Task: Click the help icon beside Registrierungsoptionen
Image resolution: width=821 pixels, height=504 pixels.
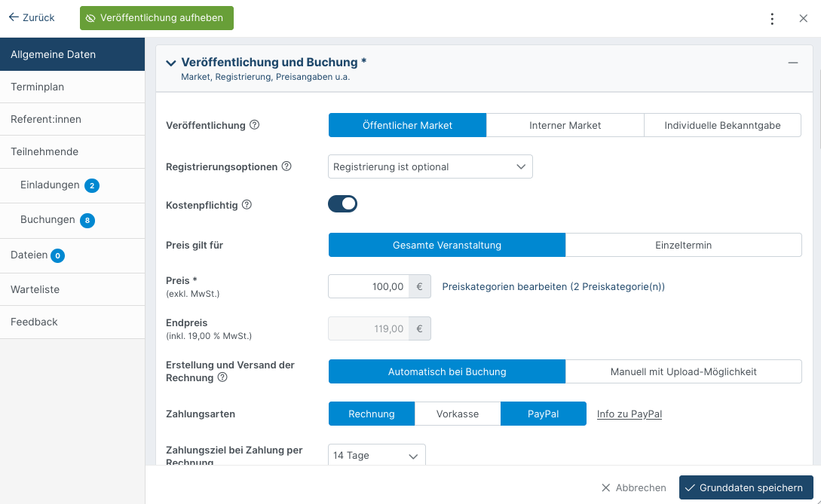Action: [286, 166]
